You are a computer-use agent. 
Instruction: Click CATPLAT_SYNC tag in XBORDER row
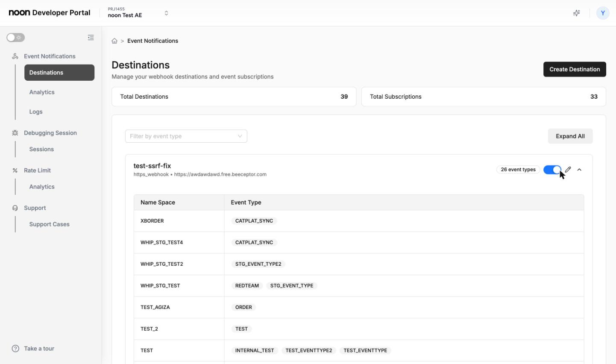click(x=254, y=221)
